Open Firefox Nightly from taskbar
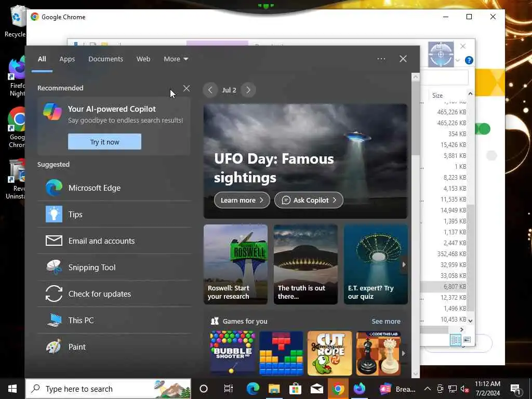532x399 pixels. click(x=360, y=389)
